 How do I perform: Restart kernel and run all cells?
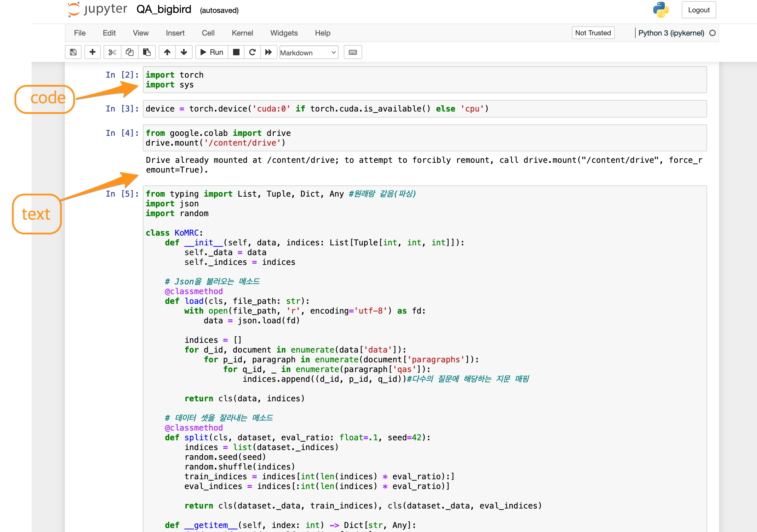pos(269,52)
